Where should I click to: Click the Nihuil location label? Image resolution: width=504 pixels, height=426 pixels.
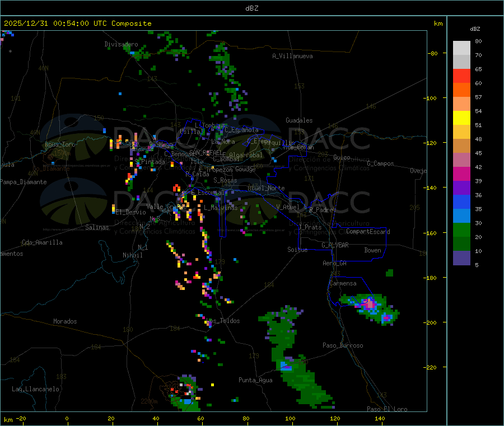pos(133,255)
